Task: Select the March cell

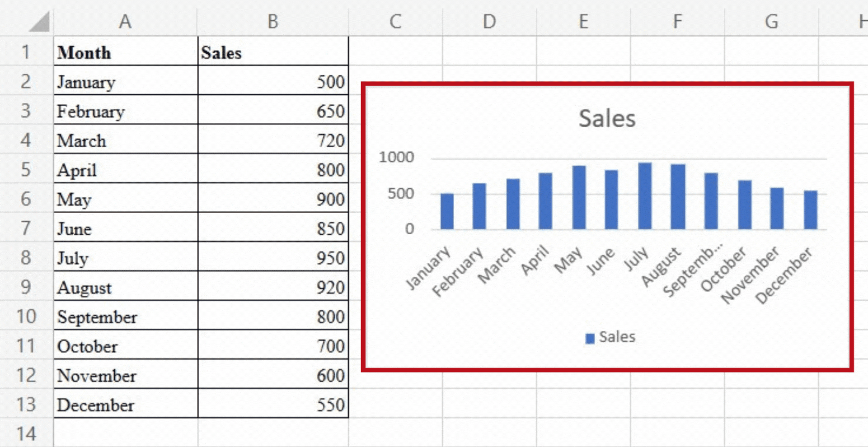Action: (x=126, y=140)
